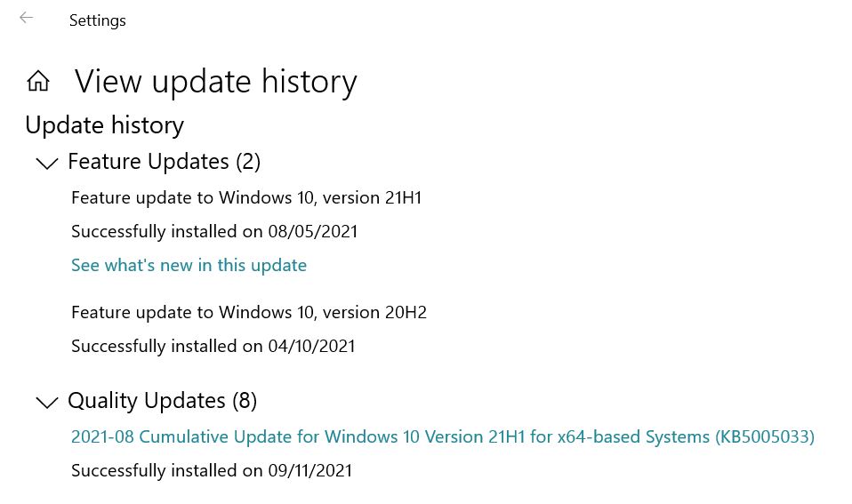Screen dimensions: 852x504
Task: Click the 'Settings' window title text
Action: point(98,20)
